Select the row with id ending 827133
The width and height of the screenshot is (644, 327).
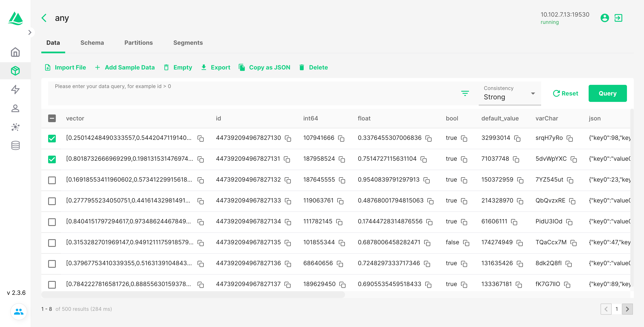point(52,201)
